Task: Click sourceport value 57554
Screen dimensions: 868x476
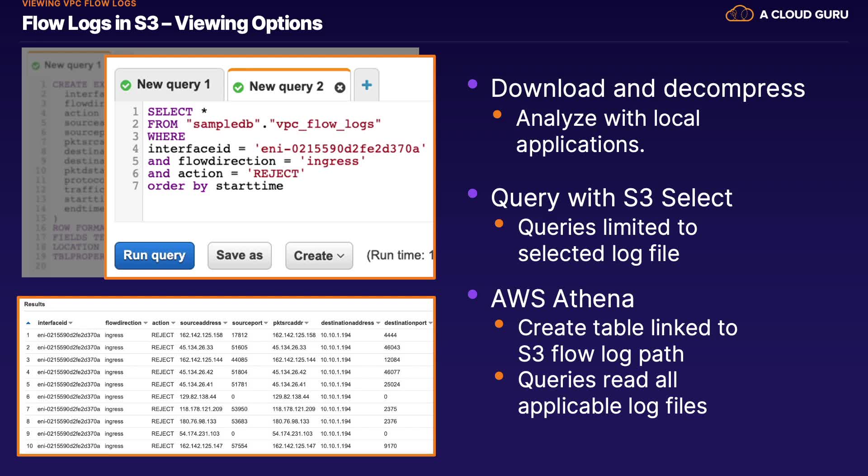Action: coord(240,446)
